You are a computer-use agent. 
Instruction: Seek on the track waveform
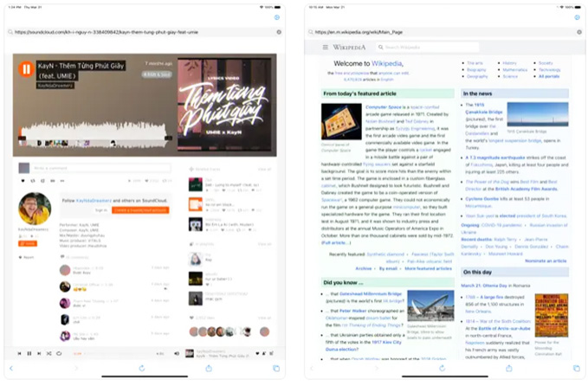pos(94,135)
